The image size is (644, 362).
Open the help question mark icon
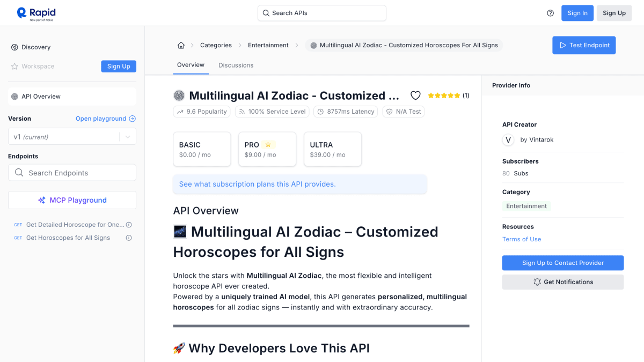pos(550,13)
